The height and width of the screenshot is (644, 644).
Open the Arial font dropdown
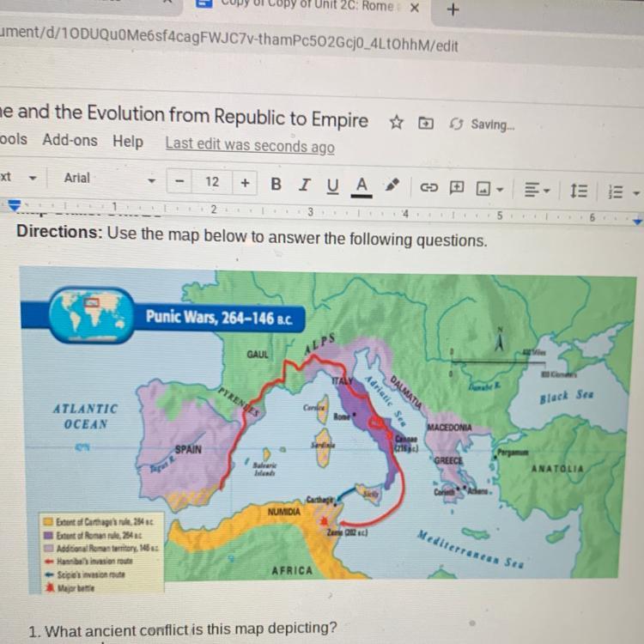(107, 179)
